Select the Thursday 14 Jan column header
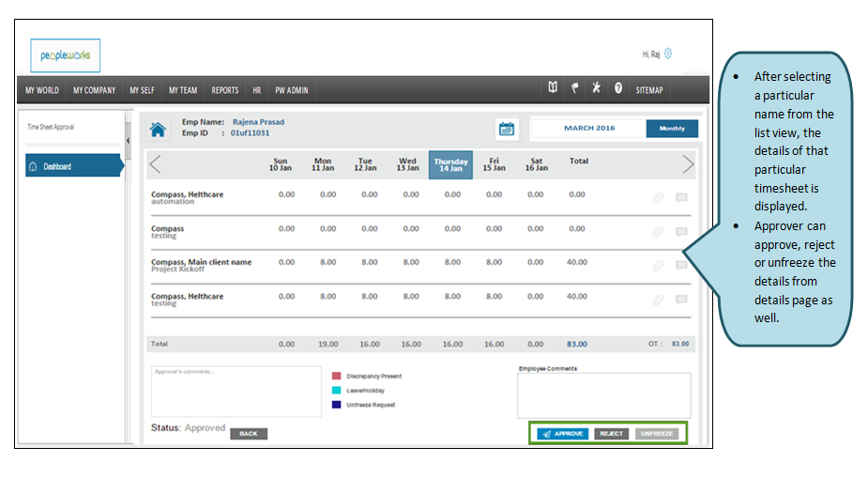This screenshot has width=868, height=479. pos(450,165)
